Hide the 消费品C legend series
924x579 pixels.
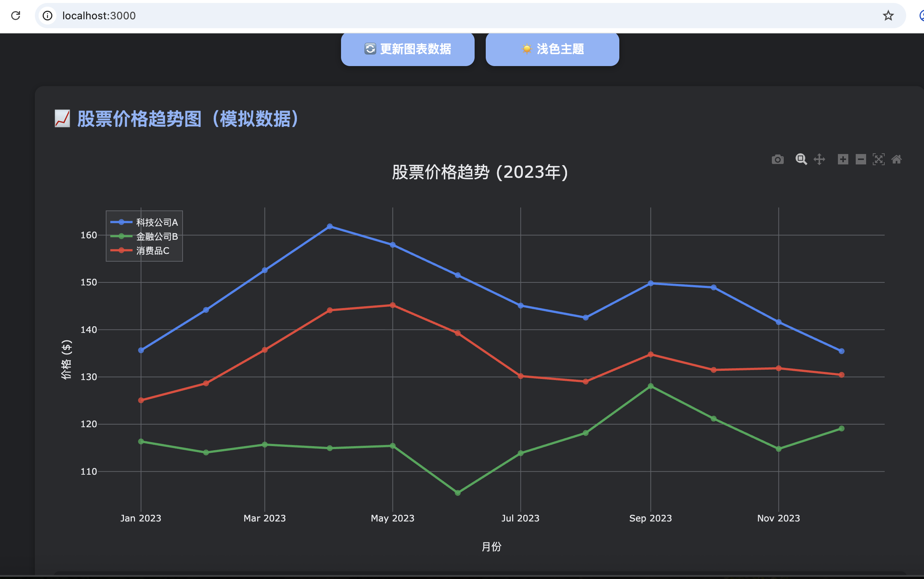tap(153, 251)
